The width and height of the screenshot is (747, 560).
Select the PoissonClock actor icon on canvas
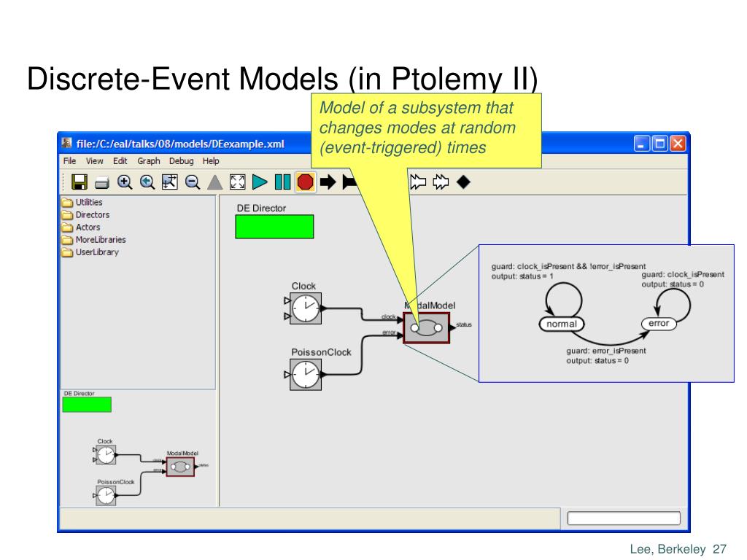click(306, 375)
